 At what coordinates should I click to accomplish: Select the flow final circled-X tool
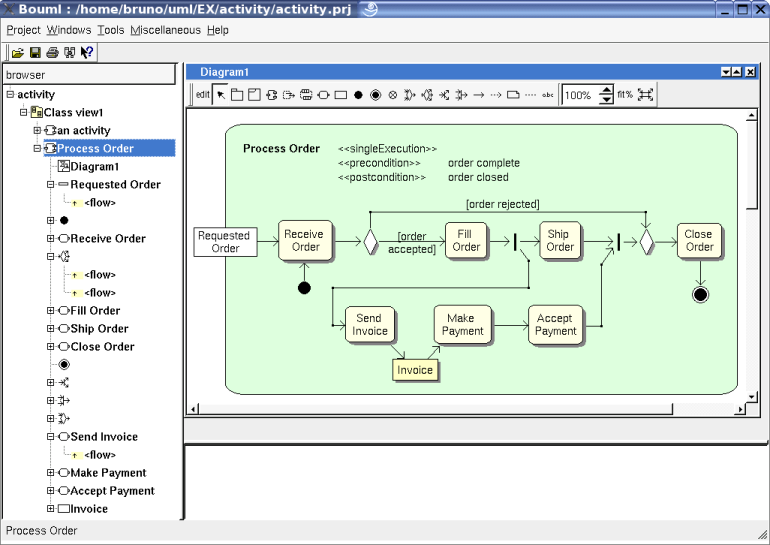point(392,95)
